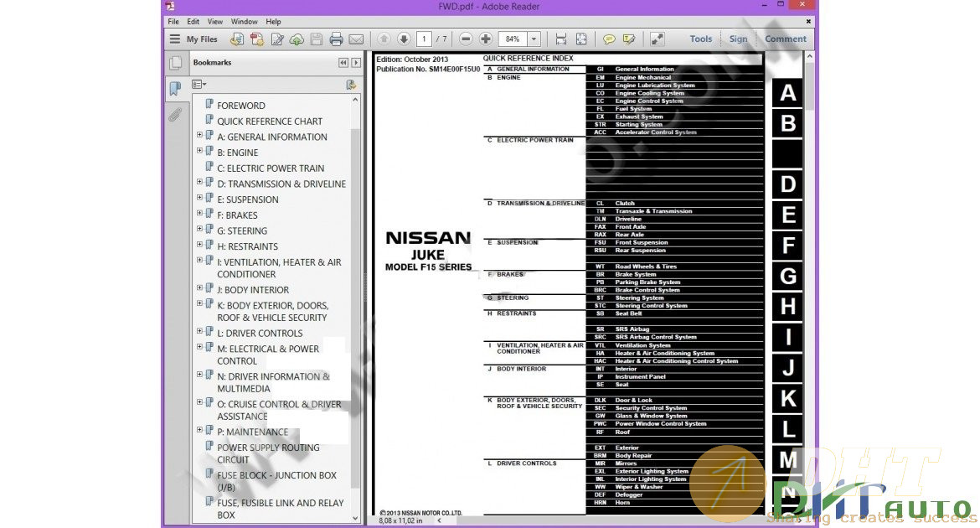Open the zoom level dropdown arrow

[534, 39]
